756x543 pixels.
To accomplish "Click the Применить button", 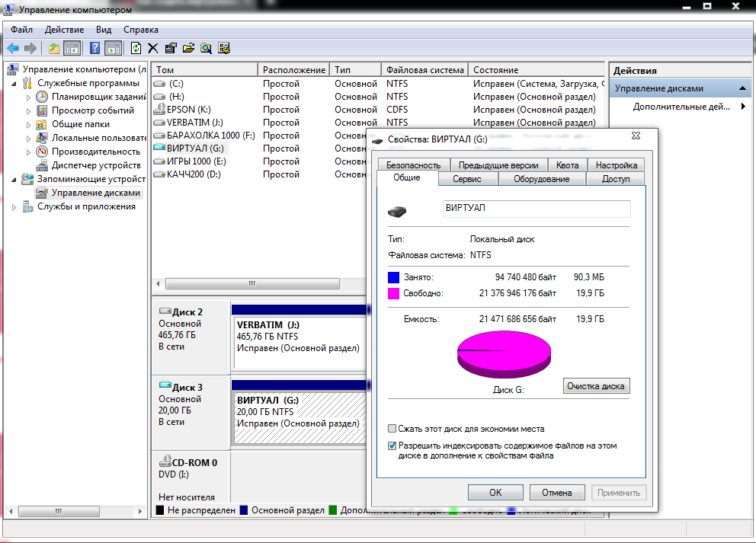I will (x=619, y=493).
